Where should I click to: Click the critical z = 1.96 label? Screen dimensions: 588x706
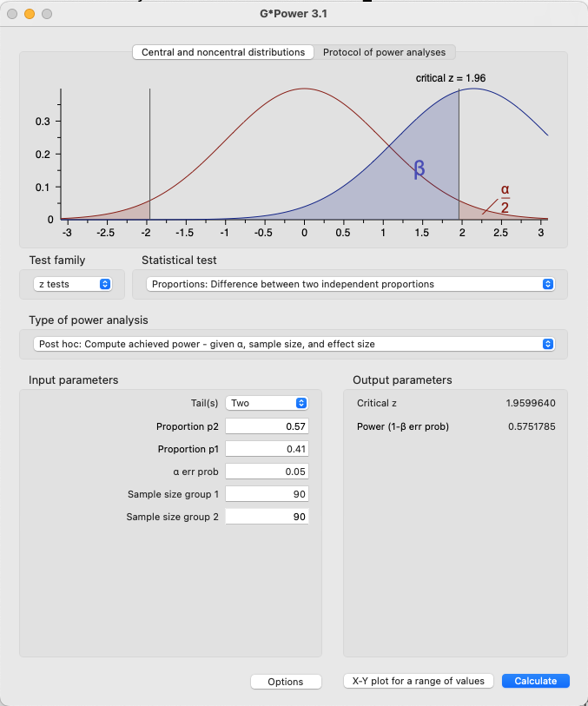pyautogui.click(x=450, y=78)
